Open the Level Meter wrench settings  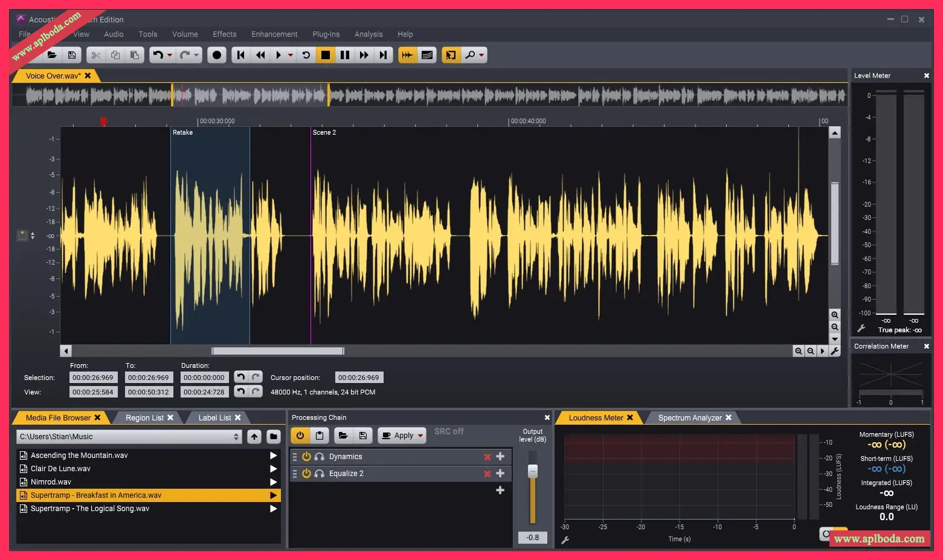(861, 329)
